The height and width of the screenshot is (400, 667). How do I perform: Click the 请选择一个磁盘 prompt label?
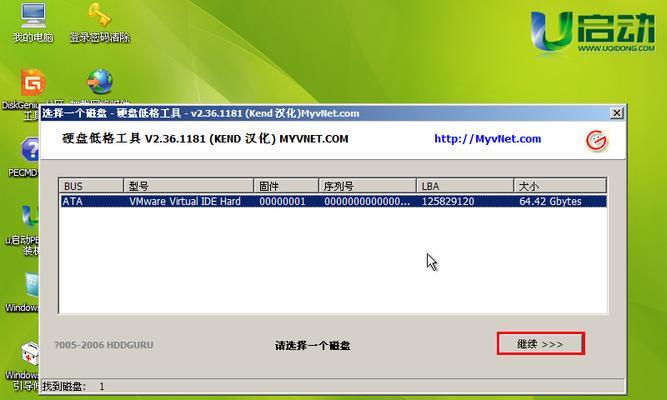coord(313,346)
